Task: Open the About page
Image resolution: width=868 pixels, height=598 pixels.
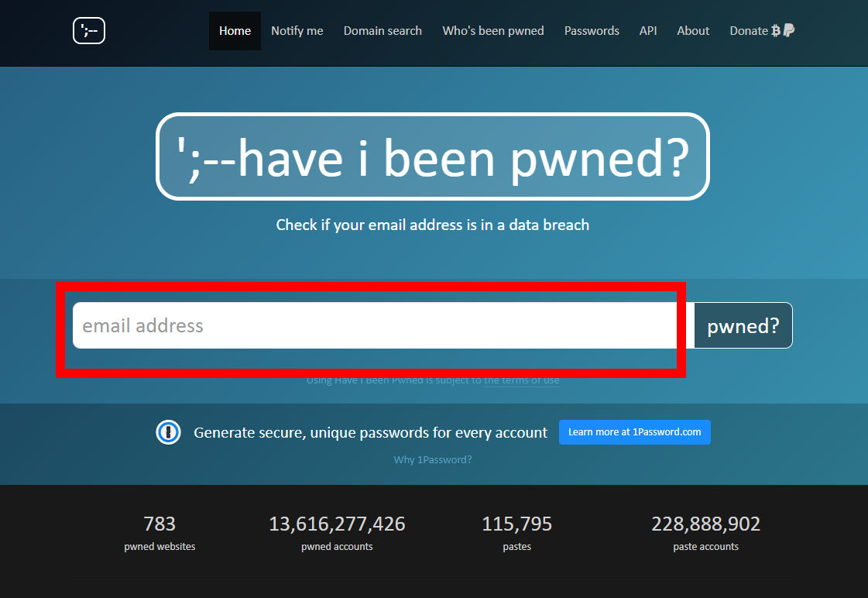Action: (693, 31)
